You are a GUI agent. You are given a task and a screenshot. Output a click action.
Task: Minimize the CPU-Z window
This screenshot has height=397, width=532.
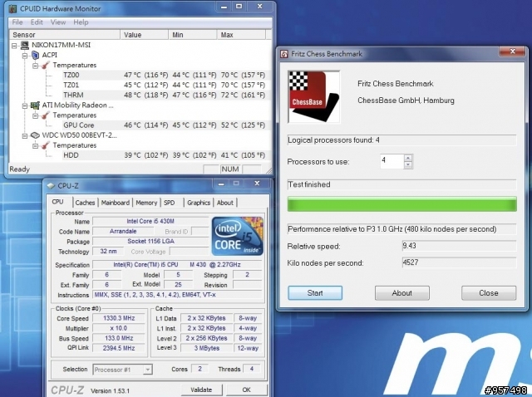click(221, 184)
